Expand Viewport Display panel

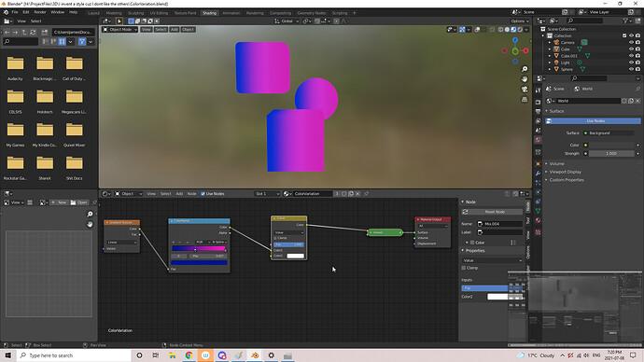click(565, 172)
